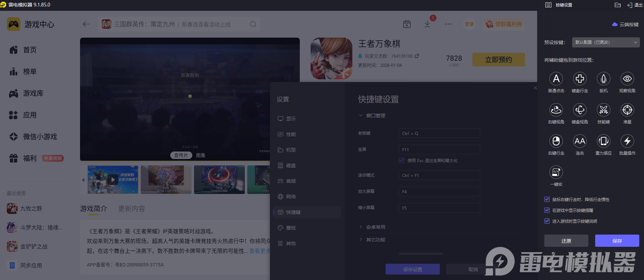Click the 领取福利券 coupon button
This screenshot has height=280, width=644.
pos(504,24)
